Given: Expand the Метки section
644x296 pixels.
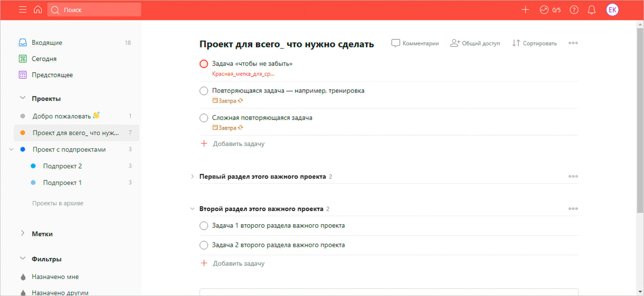Looking at the screenshot, I should tap(23, 233).
